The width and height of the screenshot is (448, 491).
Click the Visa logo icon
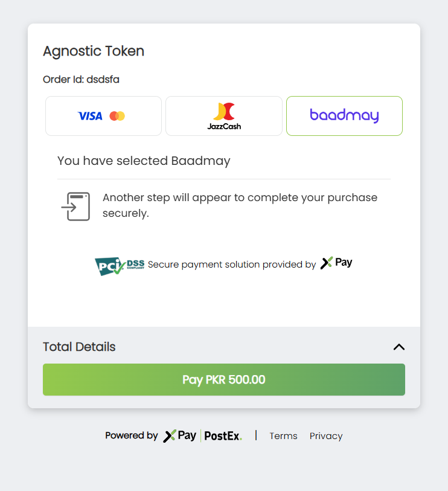90,116
